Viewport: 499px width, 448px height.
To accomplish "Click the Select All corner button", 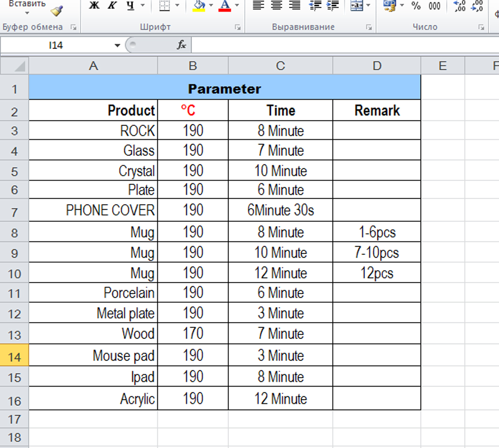I will click(14, 66).
